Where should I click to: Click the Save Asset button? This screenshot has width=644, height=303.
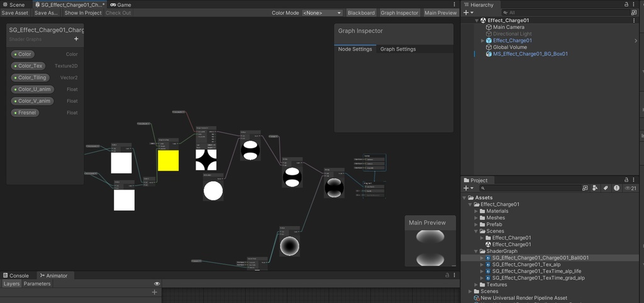coord(15,13)
